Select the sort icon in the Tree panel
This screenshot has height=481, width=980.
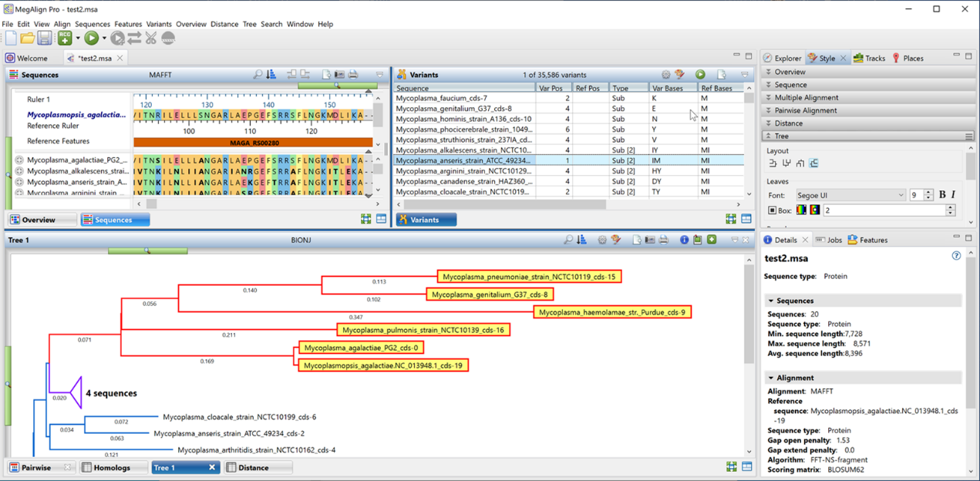pos(581,240)
